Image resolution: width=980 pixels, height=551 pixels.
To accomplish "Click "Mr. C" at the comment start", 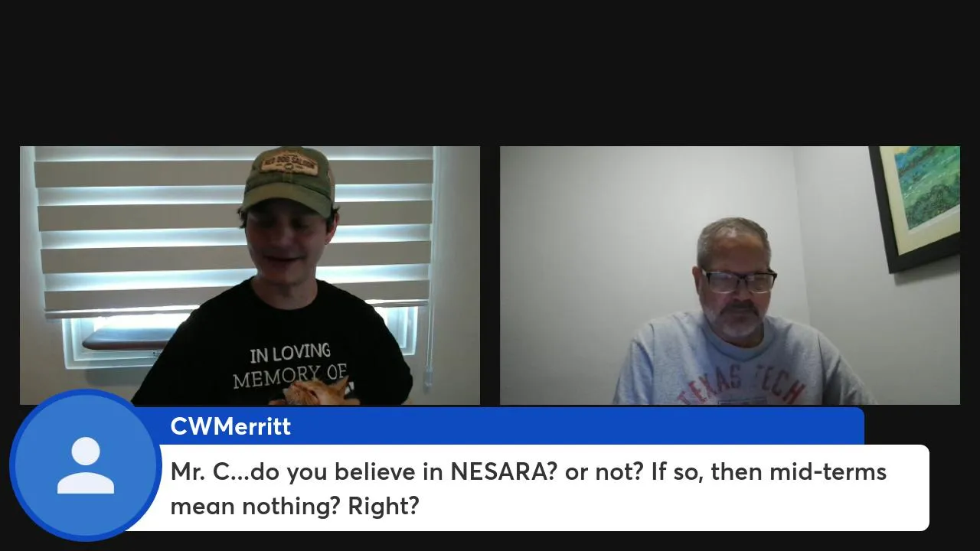I will point(200,471).
